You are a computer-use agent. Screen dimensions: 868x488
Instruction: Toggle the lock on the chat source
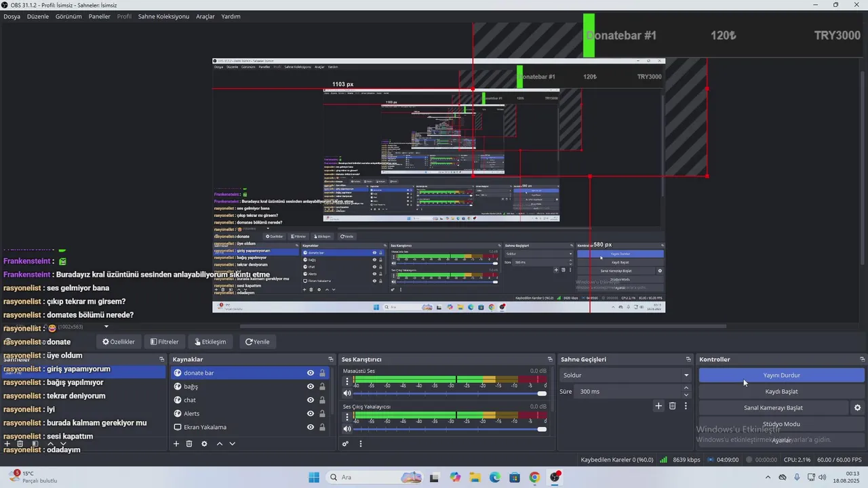click(322, 400)
